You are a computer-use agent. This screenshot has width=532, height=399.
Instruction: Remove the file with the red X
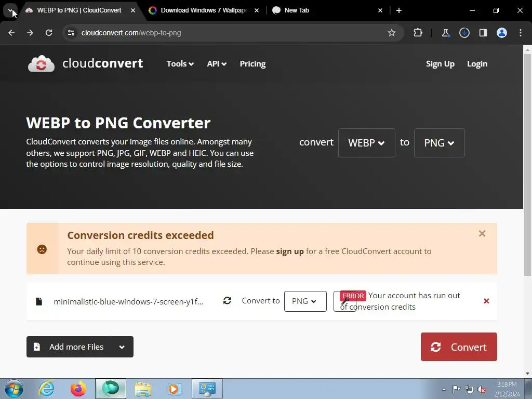pos(486,301)
